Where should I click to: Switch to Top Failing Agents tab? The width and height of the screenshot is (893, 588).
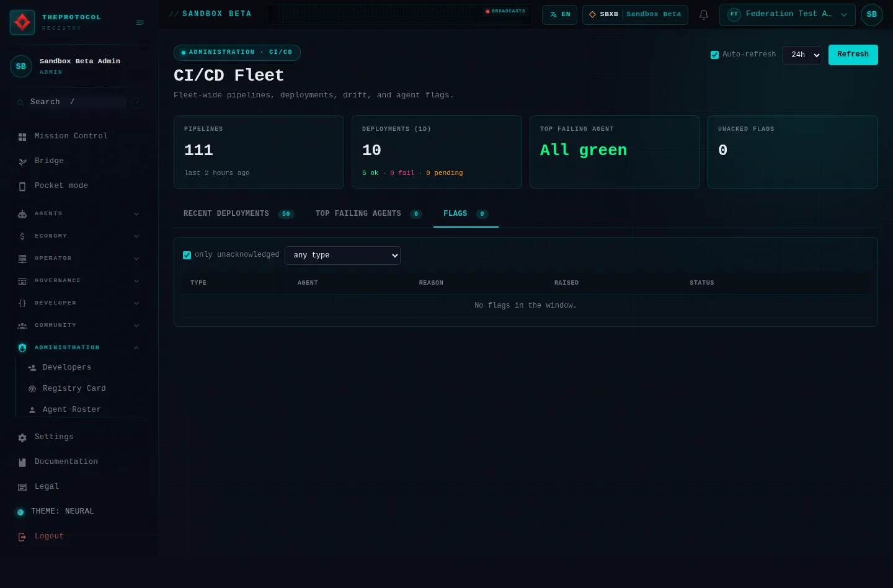coord(368,214)
